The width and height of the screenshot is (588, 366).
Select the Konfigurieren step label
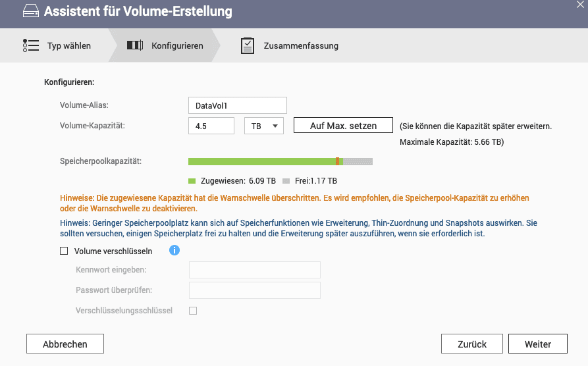point(177,46)
